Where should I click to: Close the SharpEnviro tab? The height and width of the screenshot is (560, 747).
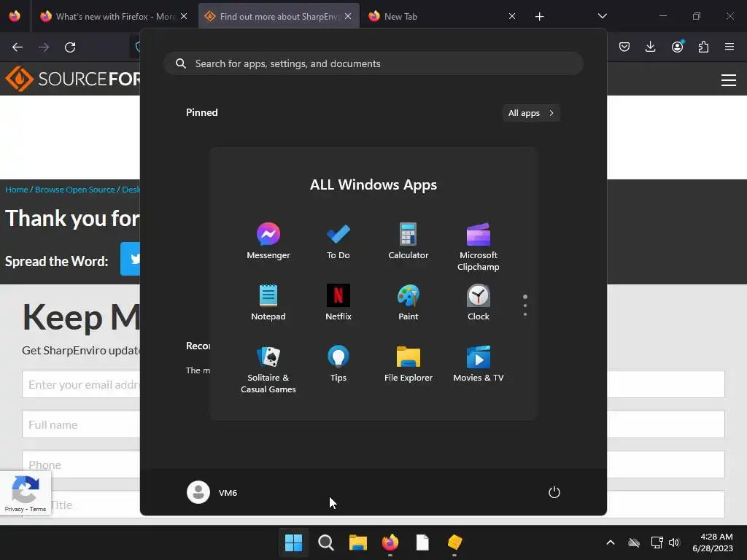coord(348,16)
